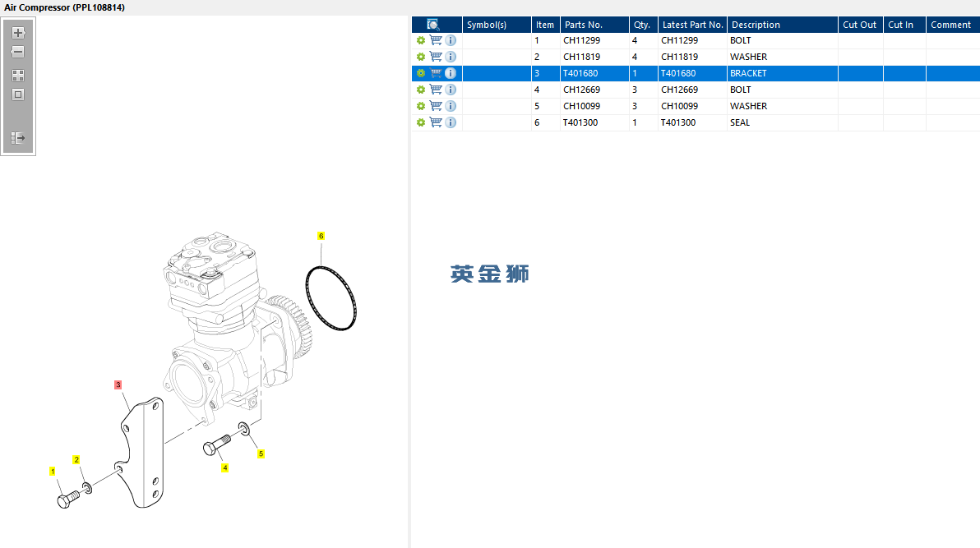This screenshot has height=548, width=980.
Task: Click latest part number CH12669 cell
Action: 692,90
